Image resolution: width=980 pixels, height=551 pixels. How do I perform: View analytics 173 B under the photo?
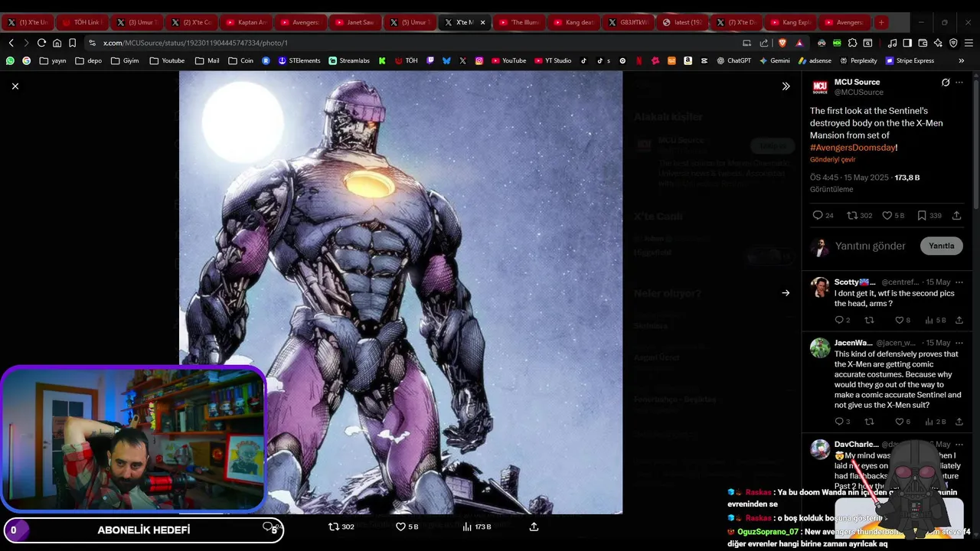[x=477, y=527]
